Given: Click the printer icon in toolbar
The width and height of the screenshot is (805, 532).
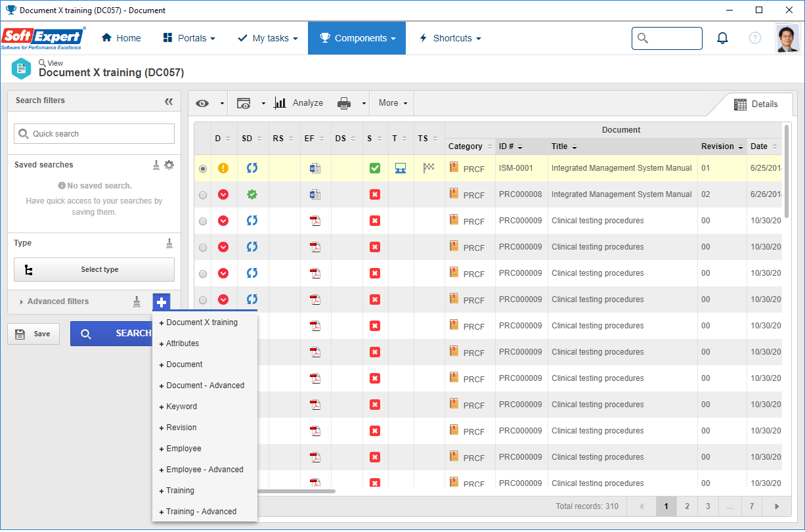Looking at the screenshot, I should pyautogui.click(x=344, y=103).
